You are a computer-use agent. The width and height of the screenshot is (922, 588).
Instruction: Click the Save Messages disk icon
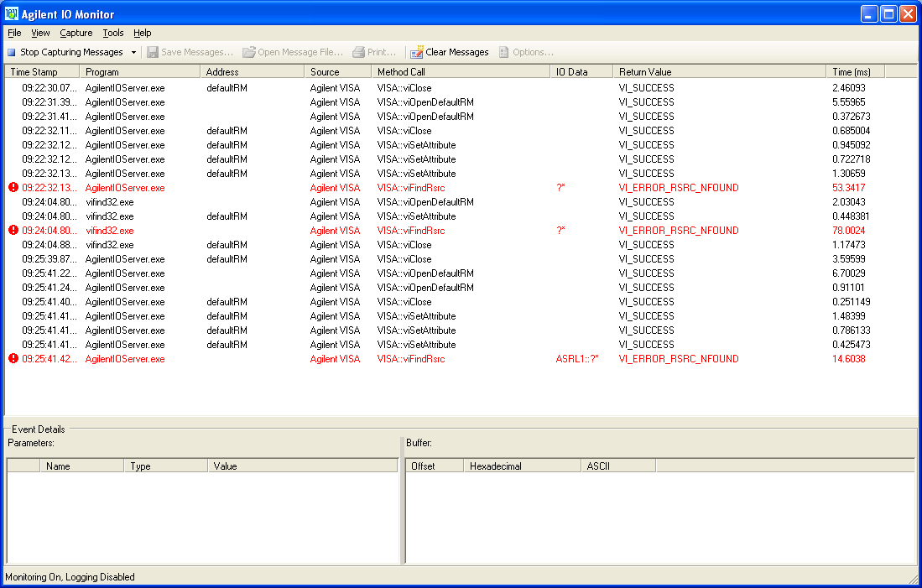(153, 52)
